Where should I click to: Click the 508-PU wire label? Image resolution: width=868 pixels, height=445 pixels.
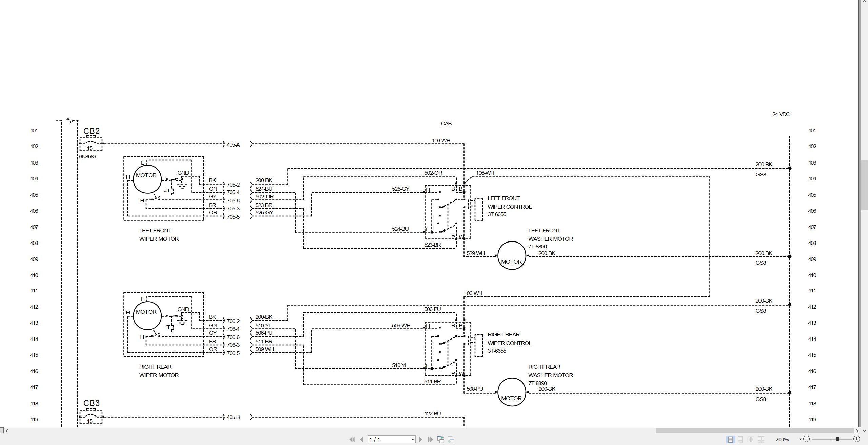point(475,389)
